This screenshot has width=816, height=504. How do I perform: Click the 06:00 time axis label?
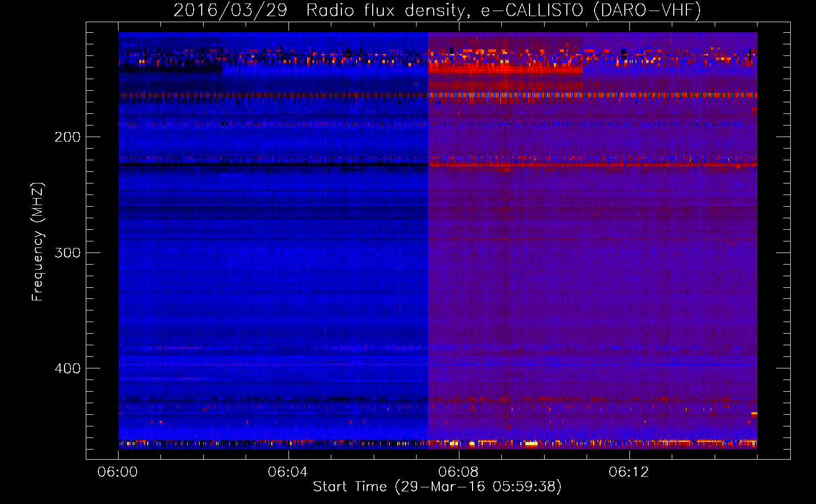pyautogui.click(x=118, y=472)
